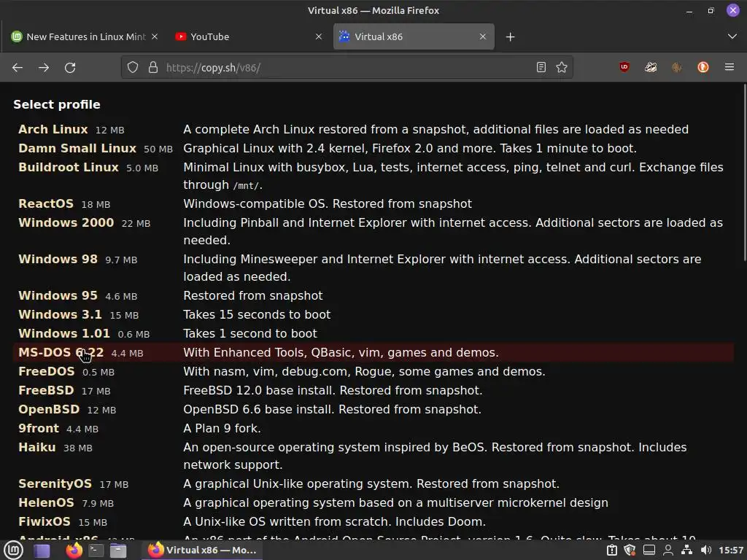Screen dimensions: 747x560
Task: Boot the FreeBSD profile
Action: click(x=46, y=391)
